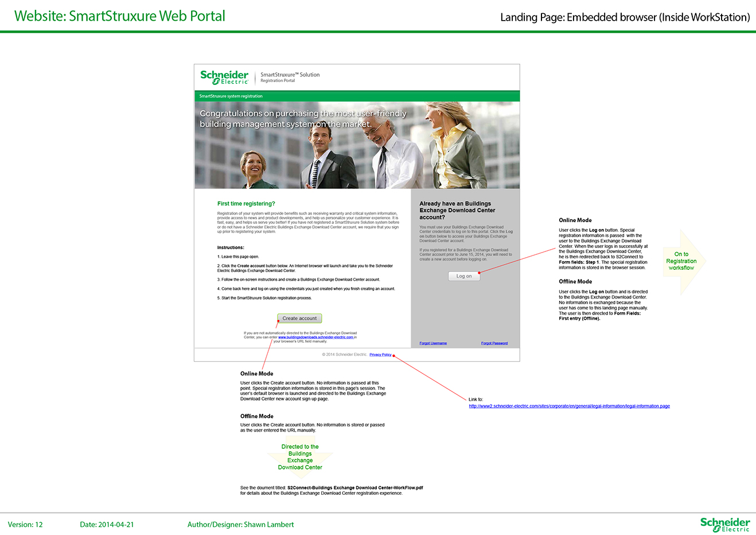The image size is (756, 535).
Task: Click instruction '4. Come back here and log on'
Action: pyautogui.click(x=306, y=289)
